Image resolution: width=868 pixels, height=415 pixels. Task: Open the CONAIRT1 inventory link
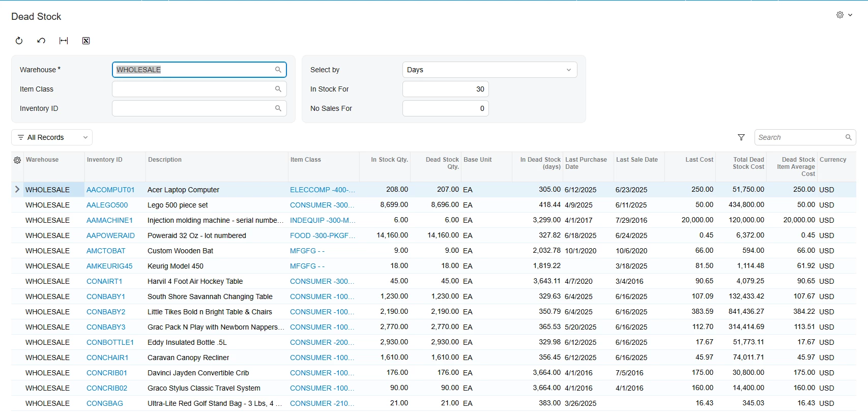[104, 281]
